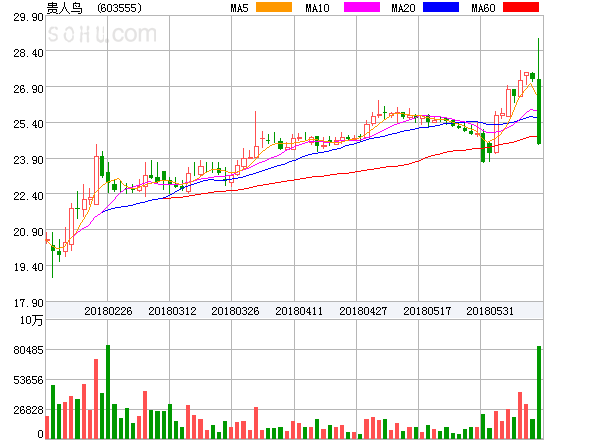Click the 22.40 price axis label

pos(28,196)
